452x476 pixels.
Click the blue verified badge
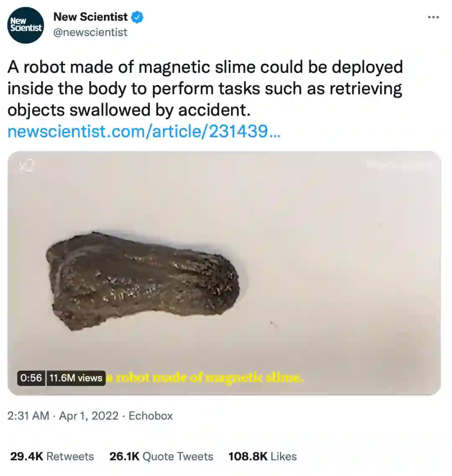(x=137, y=17)
